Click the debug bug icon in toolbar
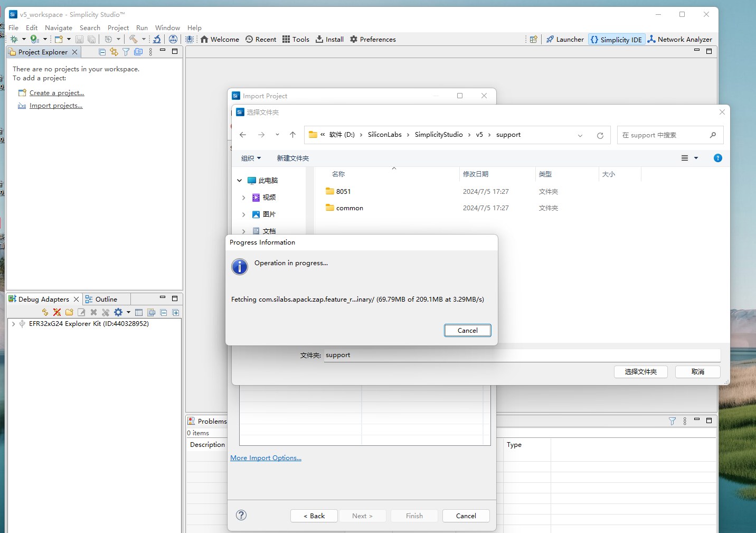The height and width of the screenshot is (533, 756). point(14,39)
